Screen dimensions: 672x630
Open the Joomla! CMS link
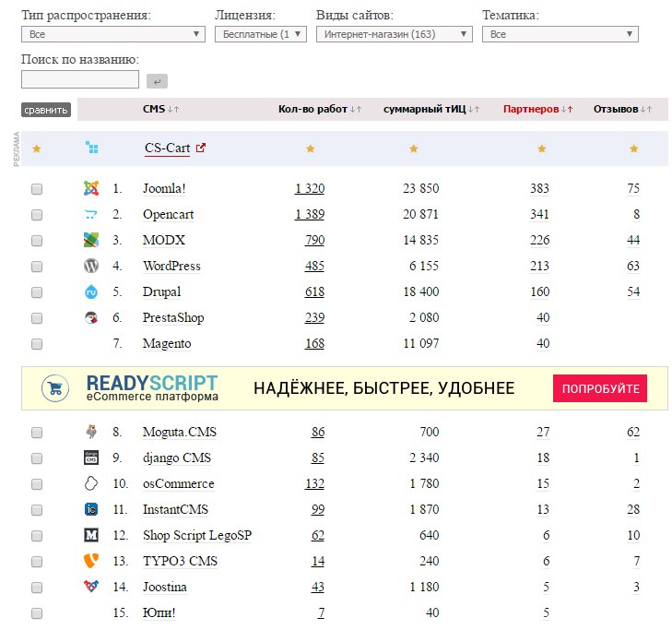tap(164, 188)
